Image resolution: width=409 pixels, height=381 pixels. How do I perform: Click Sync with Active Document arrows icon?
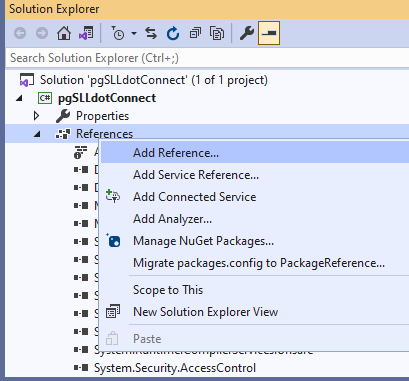(x=151, y=33)
